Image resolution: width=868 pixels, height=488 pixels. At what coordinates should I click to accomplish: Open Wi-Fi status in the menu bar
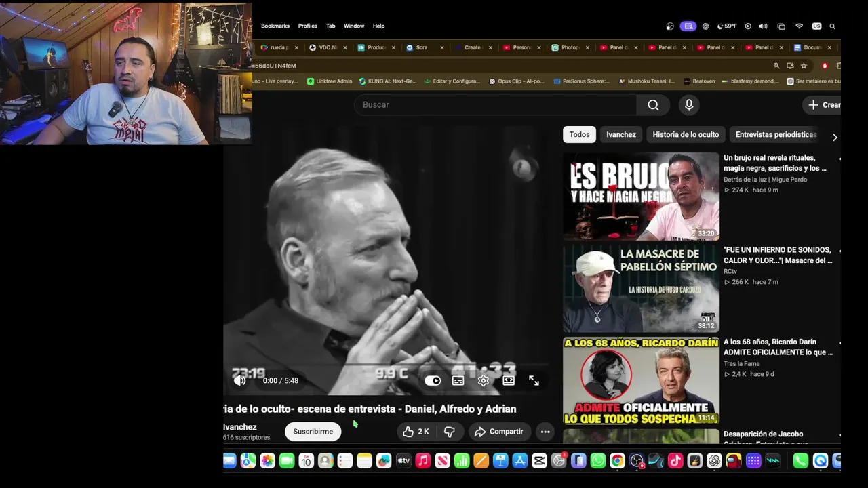click(x=799, y=26)
